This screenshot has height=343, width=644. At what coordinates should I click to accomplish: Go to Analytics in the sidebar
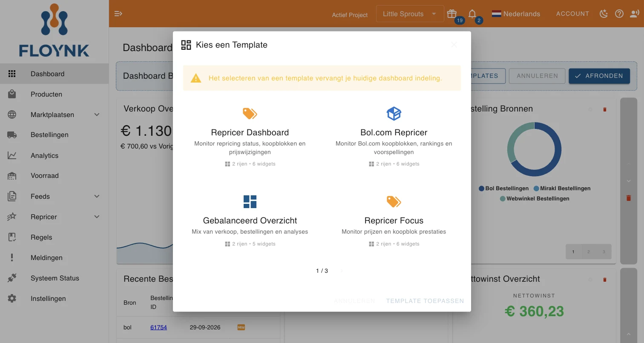point(55,155)
